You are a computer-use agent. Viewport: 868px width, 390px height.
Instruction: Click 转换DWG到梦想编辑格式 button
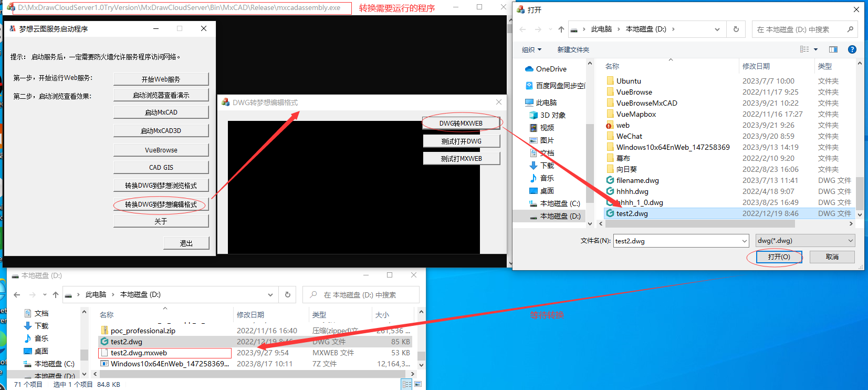click(x=161, y=204)
